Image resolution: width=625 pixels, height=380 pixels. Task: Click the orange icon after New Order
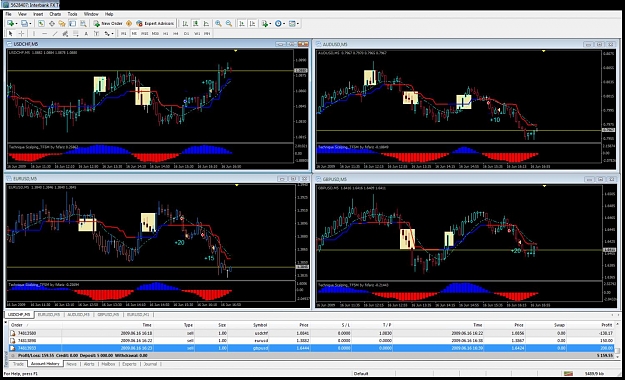(129, 24)
